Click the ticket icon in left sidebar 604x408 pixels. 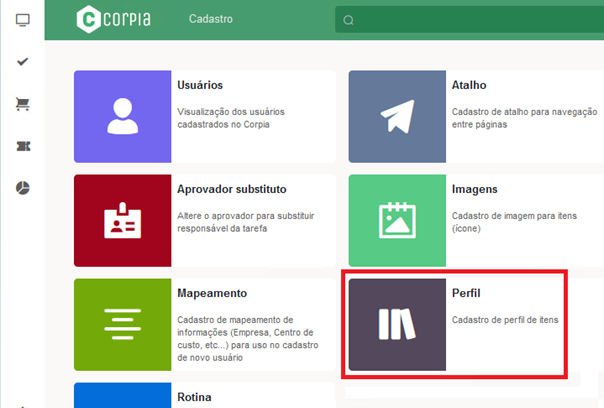point(22,146)
